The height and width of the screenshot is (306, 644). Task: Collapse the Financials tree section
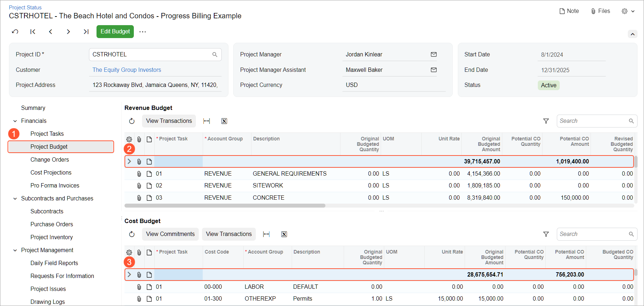point(15,121)
